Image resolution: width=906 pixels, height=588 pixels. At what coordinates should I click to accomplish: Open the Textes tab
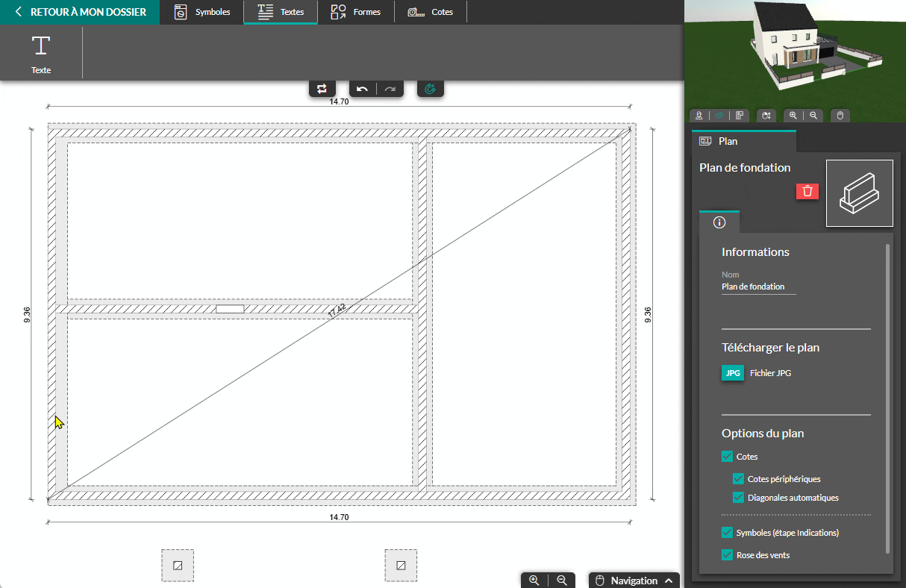pos(281,12)
